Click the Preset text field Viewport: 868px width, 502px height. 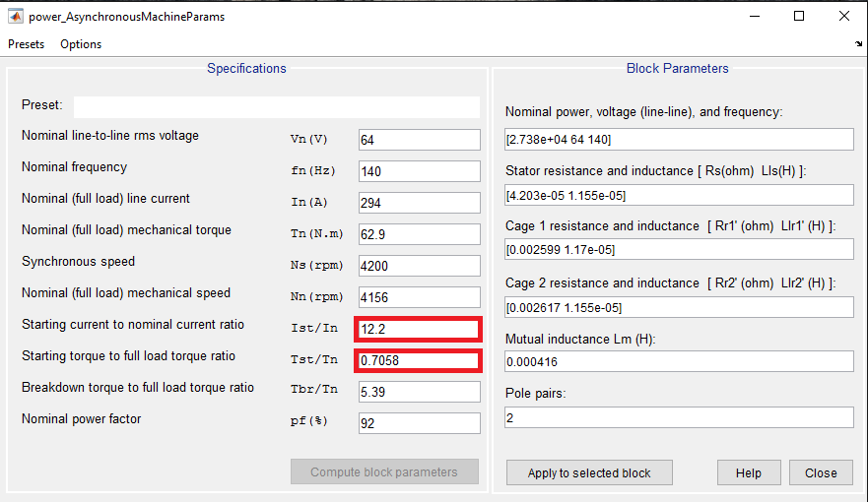[x=276, y=106]
